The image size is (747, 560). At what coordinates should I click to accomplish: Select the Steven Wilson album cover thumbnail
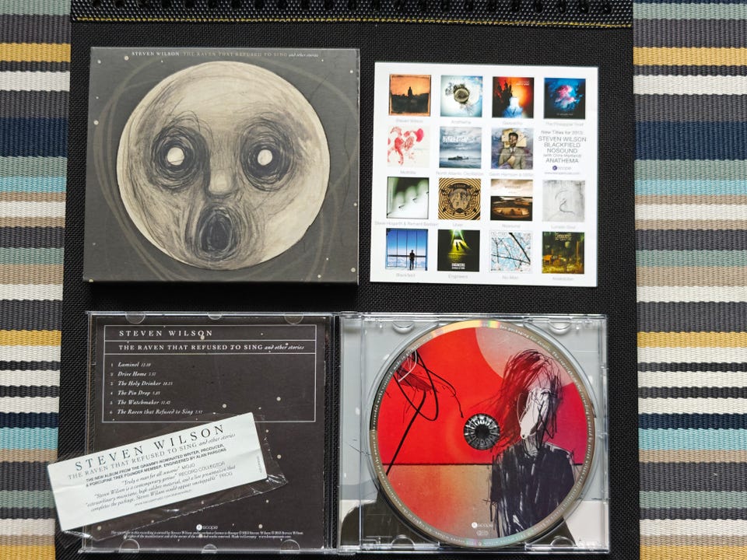(x=410, y=95)
